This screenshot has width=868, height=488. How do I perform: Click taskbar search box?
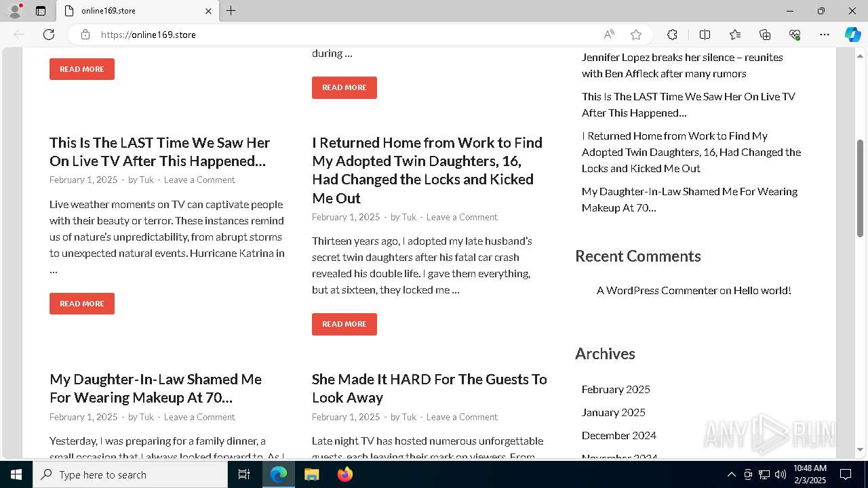click(130, 474)
